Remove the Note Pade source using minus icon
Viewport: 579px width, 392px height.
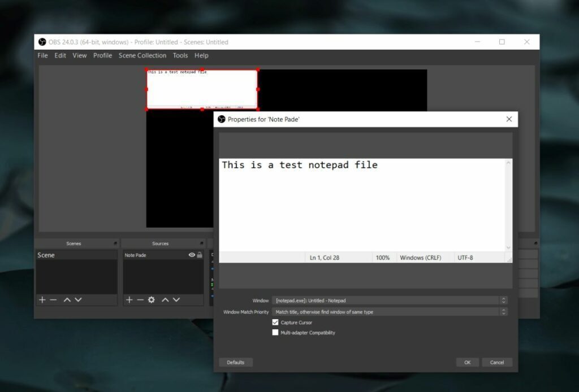(140, 300)
